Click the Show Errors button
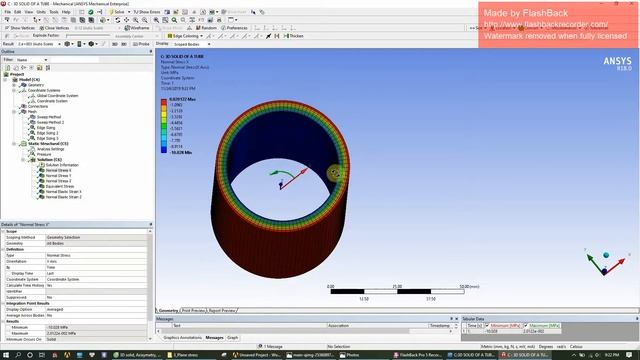The image size is (640, 360). [147, 12]
